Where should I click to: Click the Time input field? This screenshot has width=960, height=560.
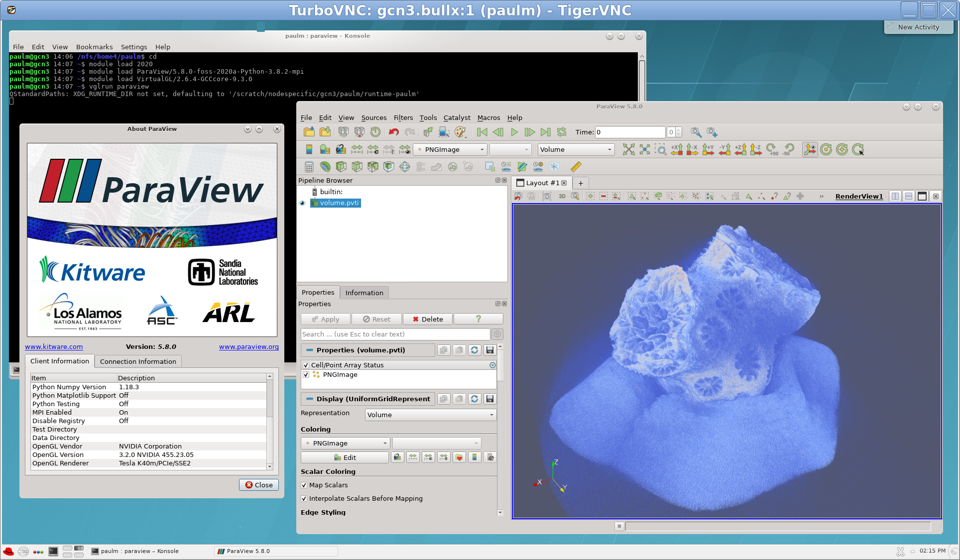630,132
